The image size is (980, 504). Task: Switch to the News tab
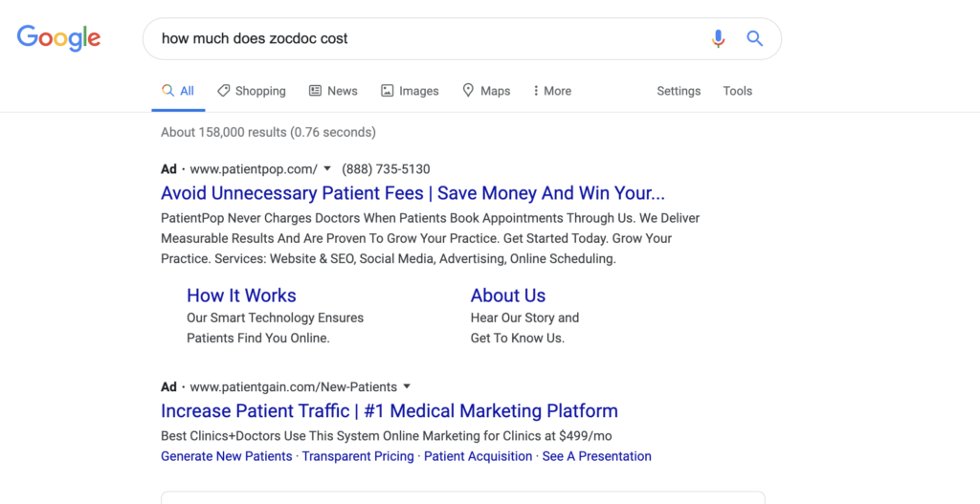[333, 91]
